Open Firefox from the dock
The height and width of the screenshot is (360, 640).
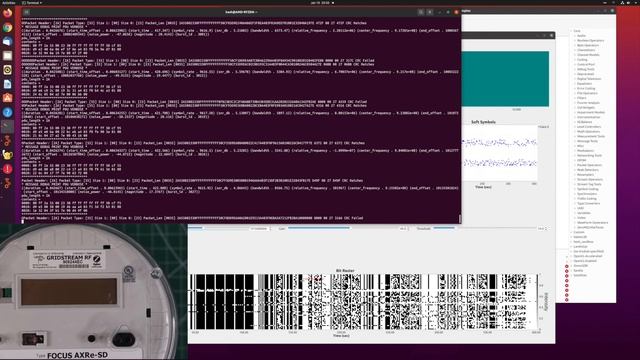[7, 13]
